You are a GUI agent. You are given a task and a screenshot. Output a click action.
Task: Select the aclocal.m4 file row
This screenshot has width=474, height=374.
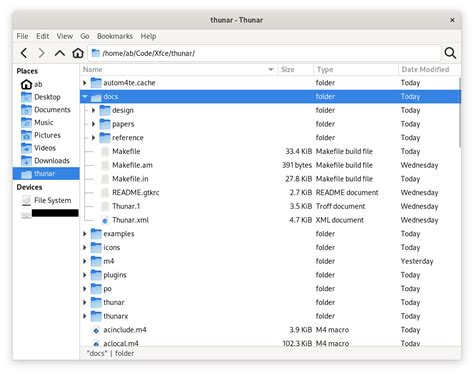click(x=270, y=343)
